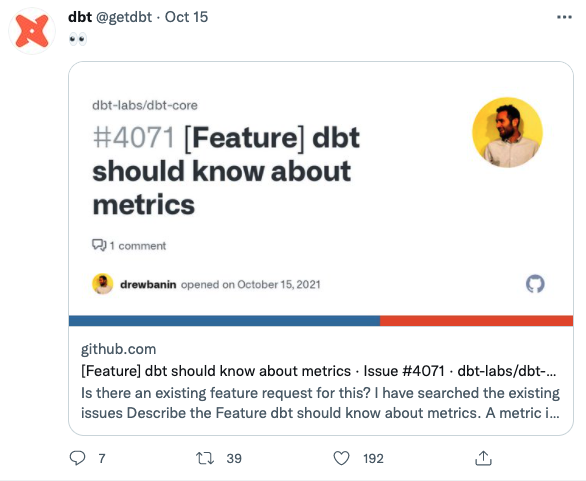Click the small drewbanin avatar
This screenshot has width=586, height=481.
pos(103,284)
